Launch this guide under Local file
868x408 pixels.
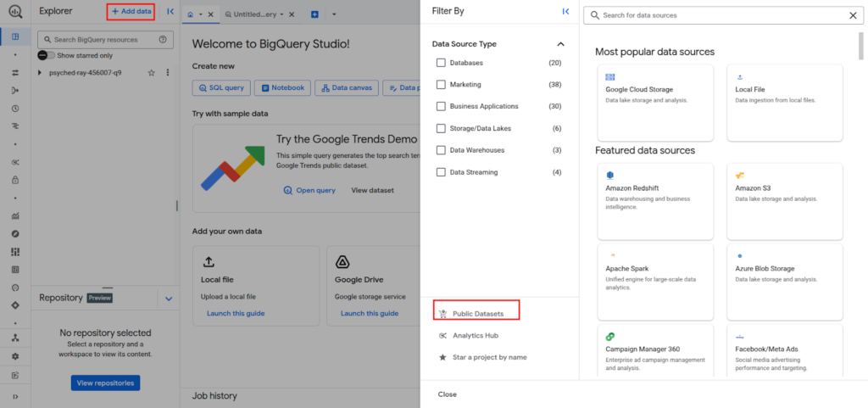(236, 313)
